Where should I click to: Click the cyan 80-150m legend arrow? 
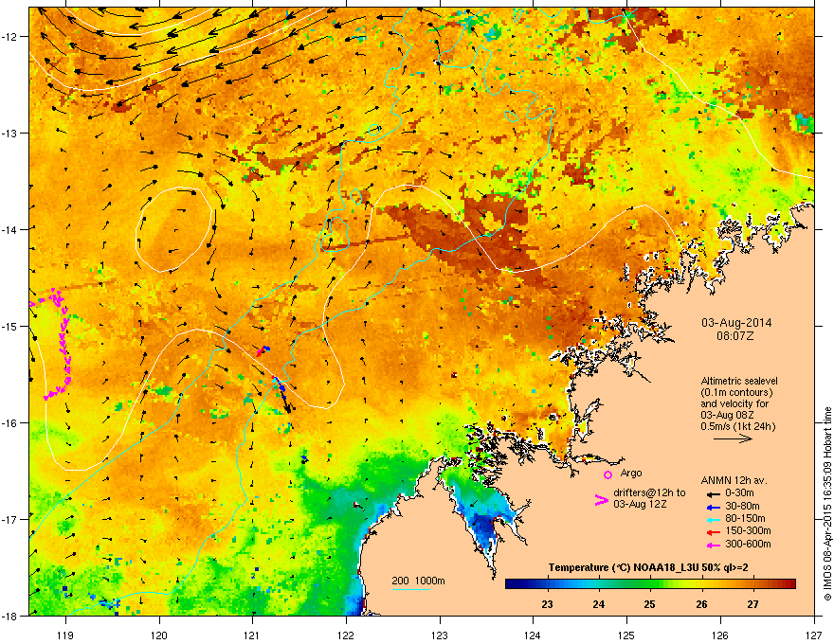(x=714, y=520)
